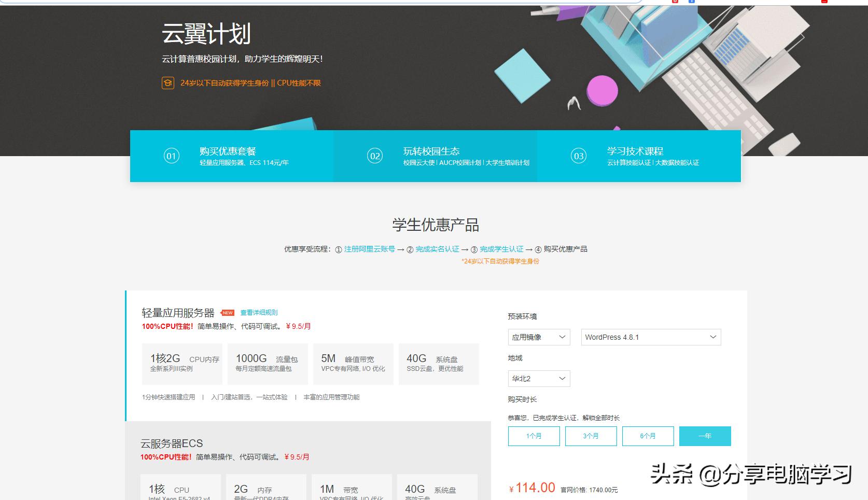Click the 01 step circle icon

pyautogui.click(x=171, y=156)
